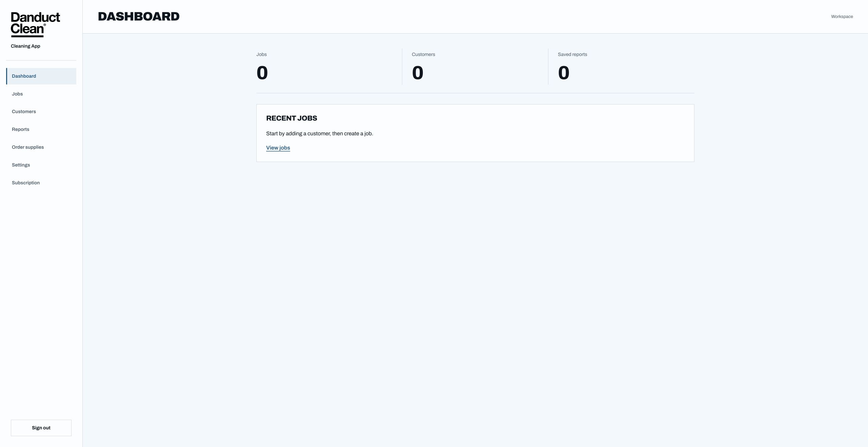Click the Workspace label at top right
This screenshot has height=447, width=868.
tap(842, 17)
